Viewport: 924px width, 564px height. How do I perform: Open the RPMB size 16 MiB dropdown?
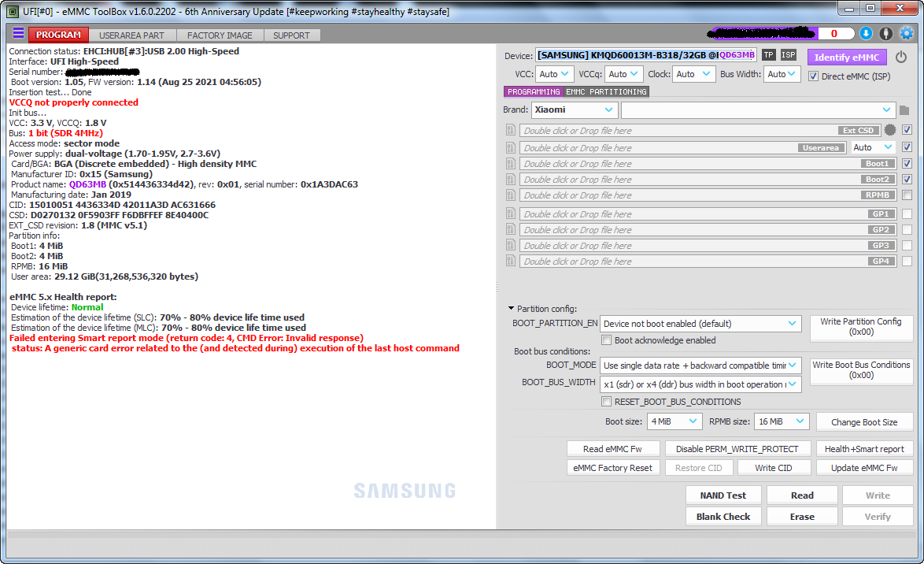782,422
